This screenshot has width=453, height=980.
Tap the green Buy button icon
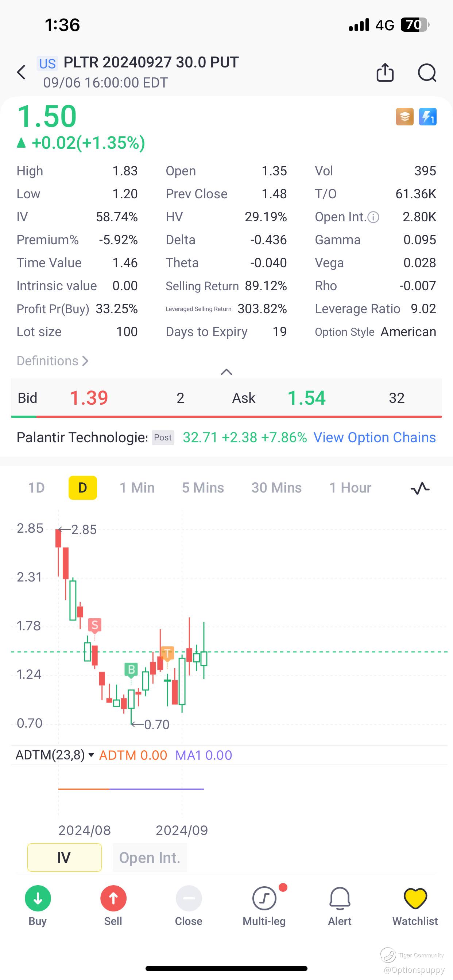coord(38,898)
